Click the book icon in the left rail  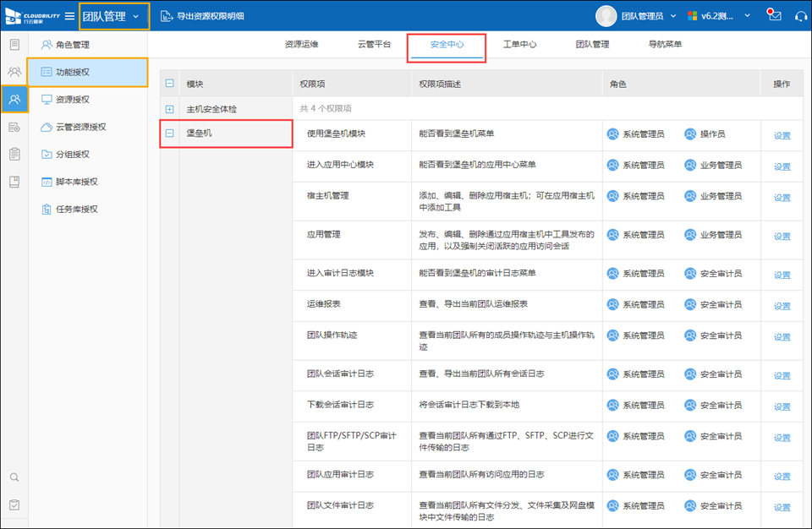point(14,182)
